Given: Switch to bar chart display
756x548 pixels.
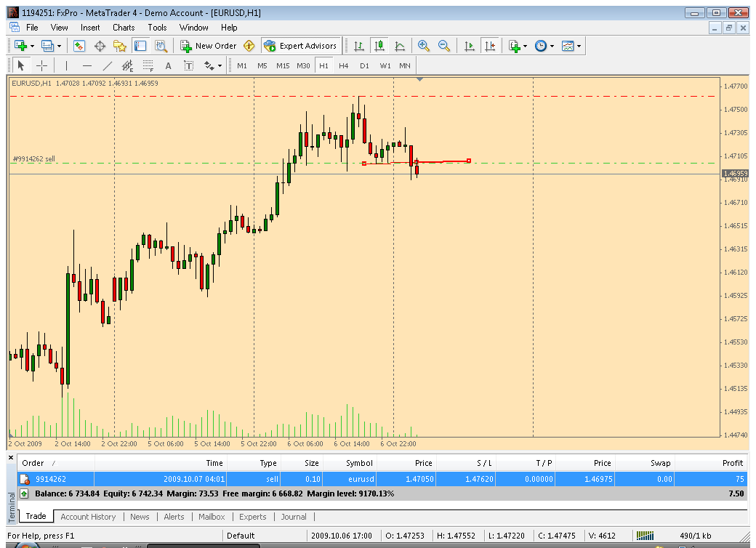Looking at the screenshot, I should (358, 46).
